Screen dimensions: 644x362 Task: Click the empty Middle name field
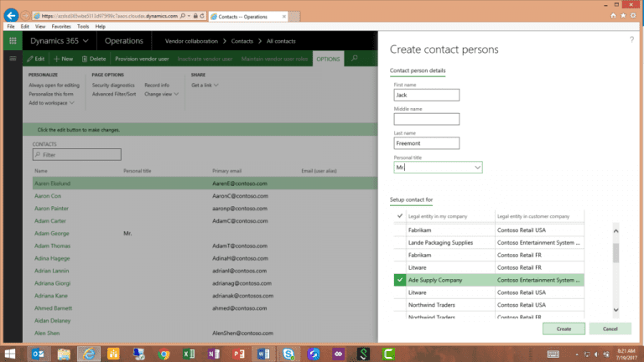[x=426, y=119]
